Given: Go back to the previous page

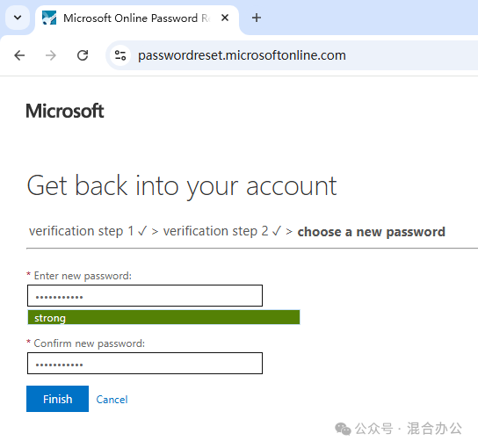Looking at the screenshot, I should [19, 55].
